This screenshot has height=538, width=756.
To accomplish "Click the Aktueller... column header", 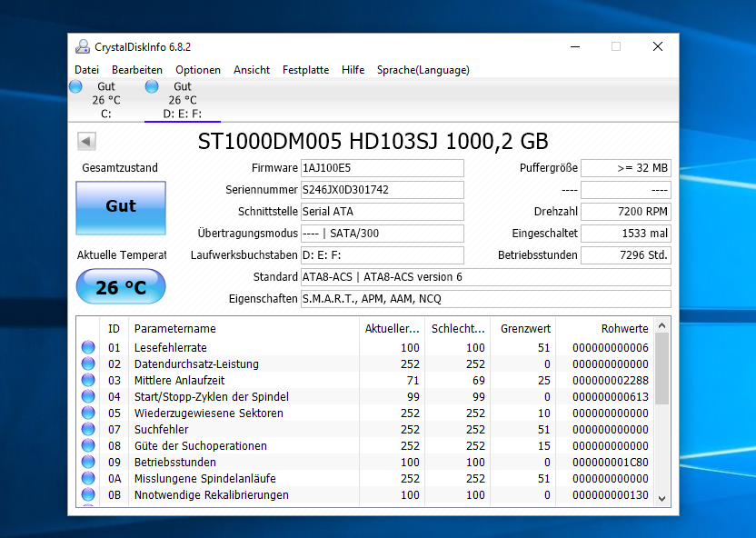I will tap(392, 329).
